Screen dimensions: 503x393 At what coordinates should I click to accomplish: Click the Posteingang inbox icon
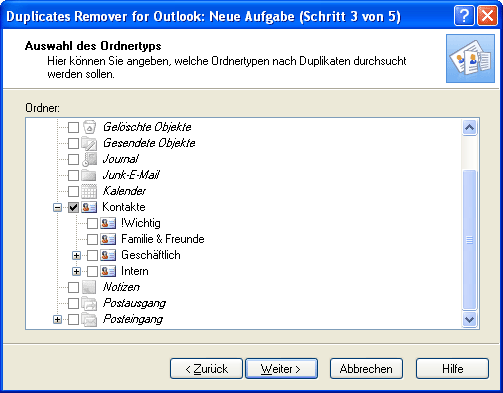click(x=89, y=319)
